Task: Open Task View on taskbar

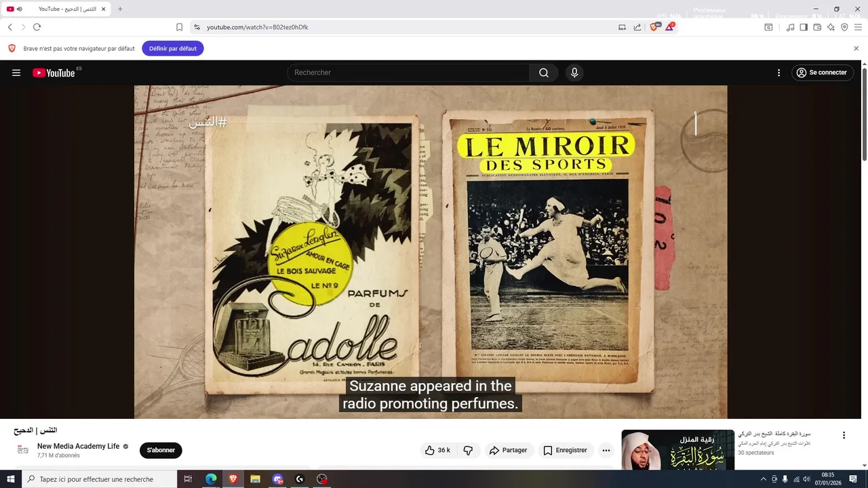Action: pos(189,479)
